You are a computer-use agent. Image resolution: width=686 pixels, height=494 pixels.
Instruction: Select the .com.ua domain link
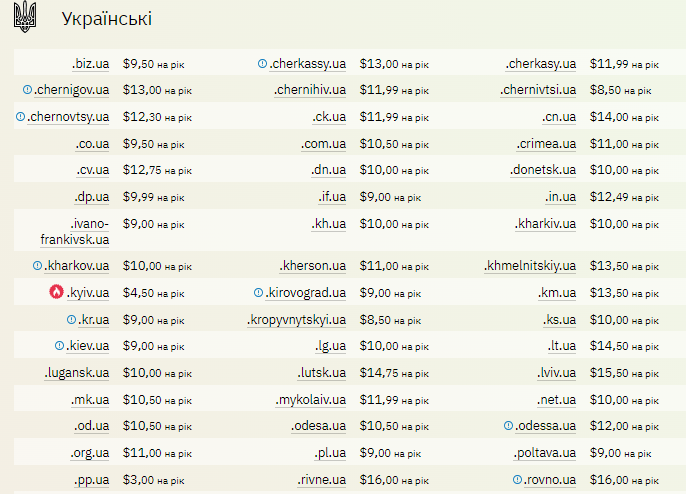323,144
